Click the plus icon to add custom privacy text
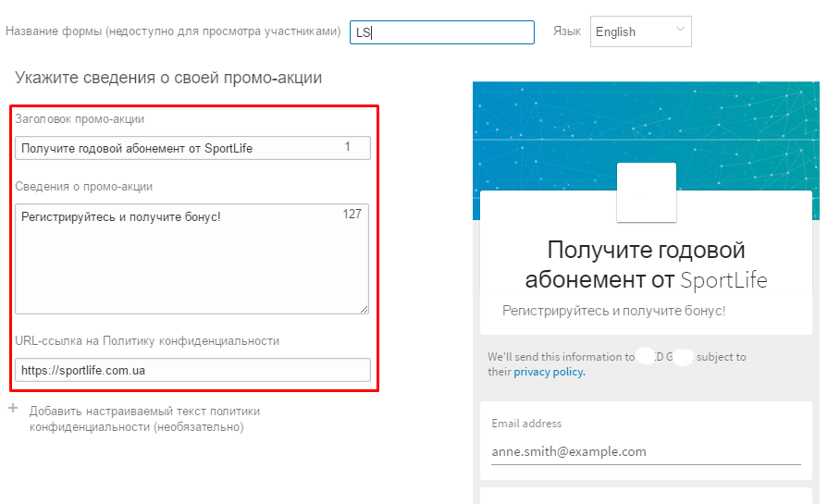Viewport: 840px width, 504px height. 13,409
